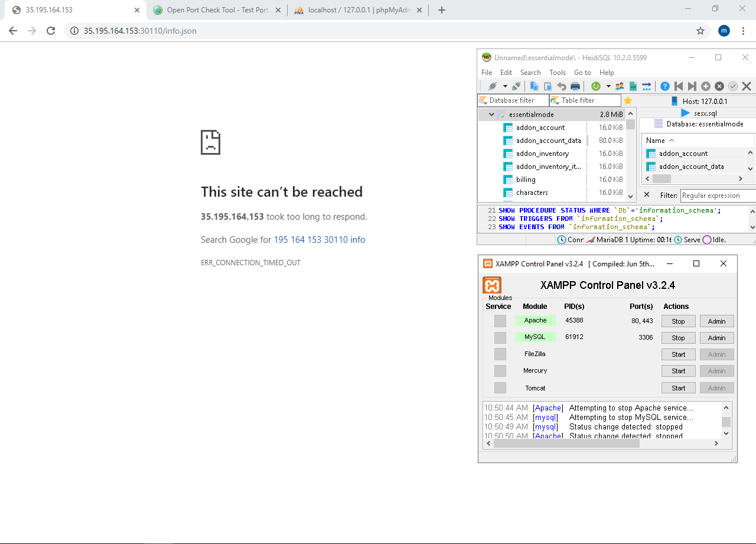Open the user manager icon in HeidiSQL
Image resolution: width=756 pixels, height=544 pixels.
coord(620,86)
